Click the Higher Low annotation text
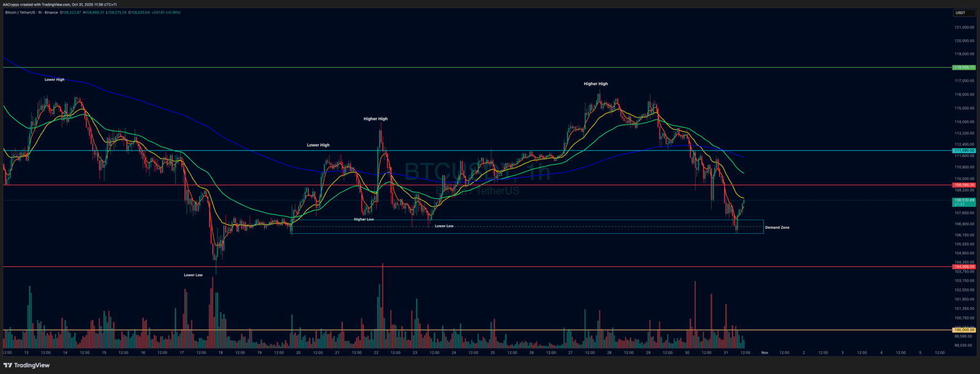 (363, 219)
